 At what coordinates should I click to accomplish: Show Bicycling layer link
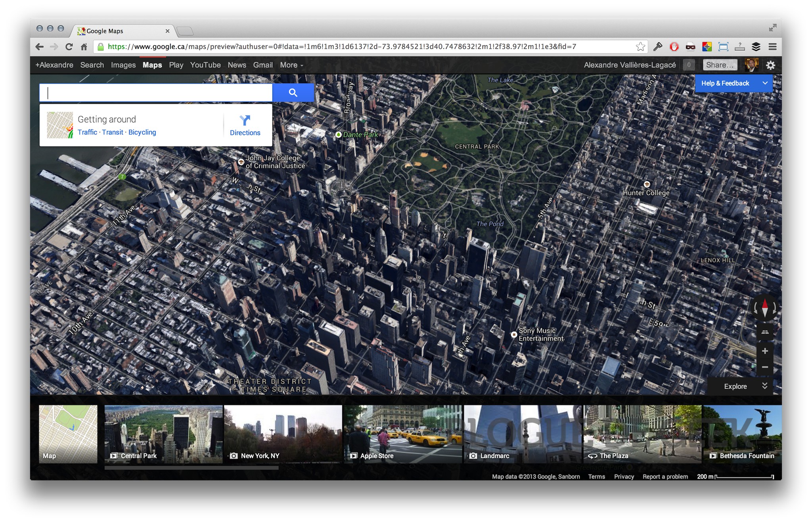click(142, 132)
